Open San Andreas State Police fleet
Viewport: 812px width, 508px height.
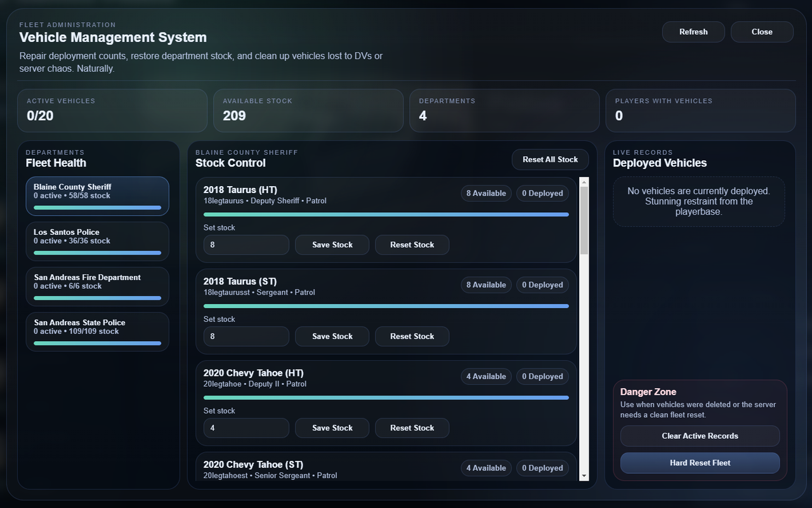coord(98,331)
